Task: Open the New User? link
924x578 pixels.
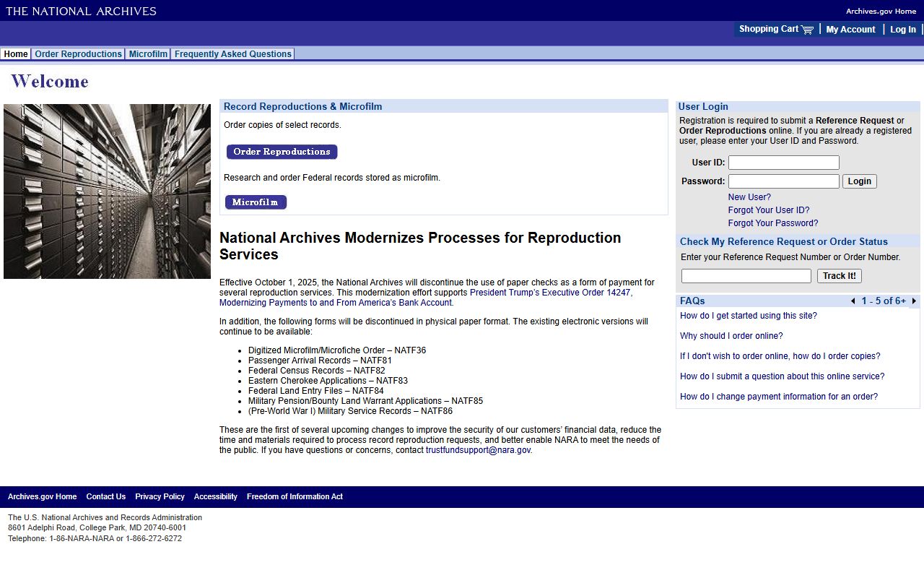Action: coord(749,197)
